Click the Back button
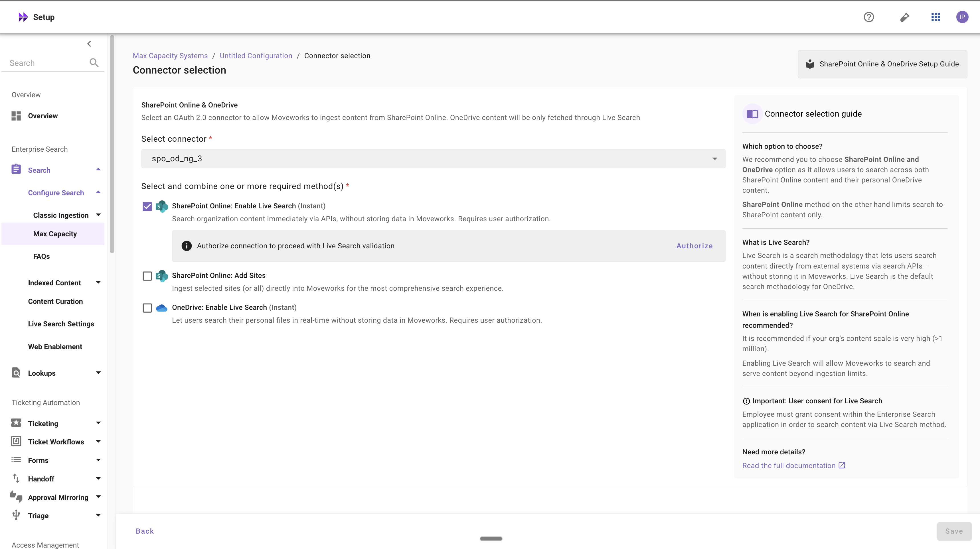The width and height of the screenshot is (980, 549). (x=145, y=531)
